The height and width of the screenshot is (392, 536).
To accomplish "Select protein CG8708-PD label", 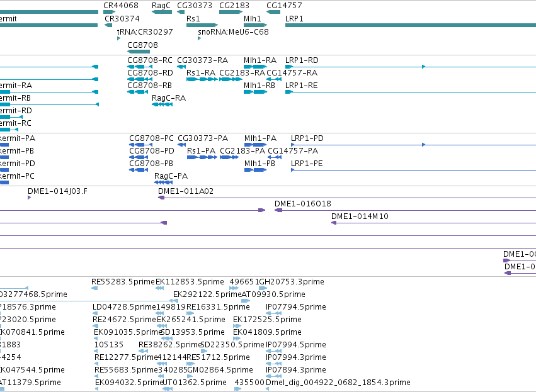I will coord(152,151).
